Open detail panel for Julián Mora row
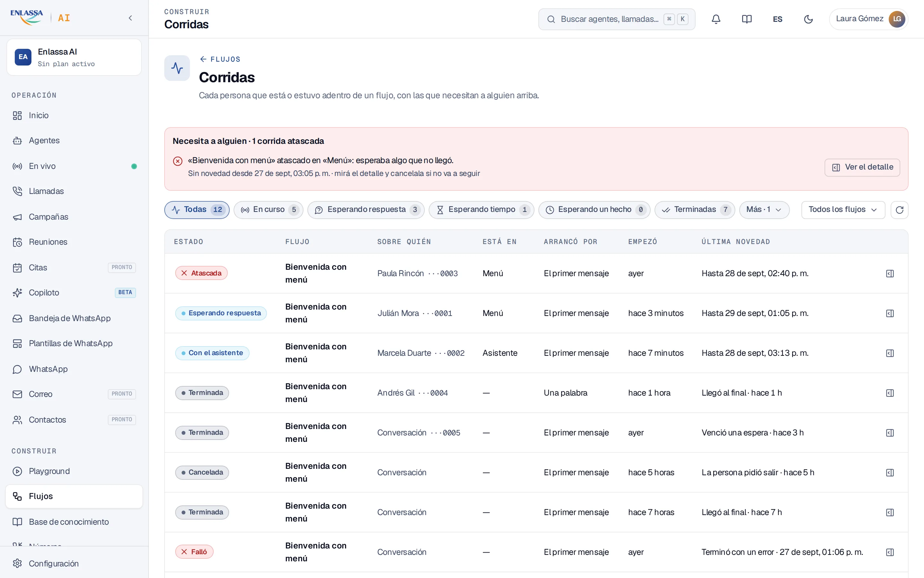Image resolution: width=924 pixels, height=578 pixels. coord(890,313)
